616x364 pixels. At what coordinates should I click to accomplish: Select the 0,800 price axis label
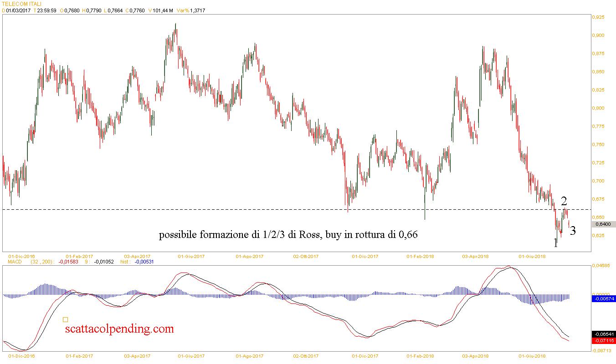tap(598, 108)
